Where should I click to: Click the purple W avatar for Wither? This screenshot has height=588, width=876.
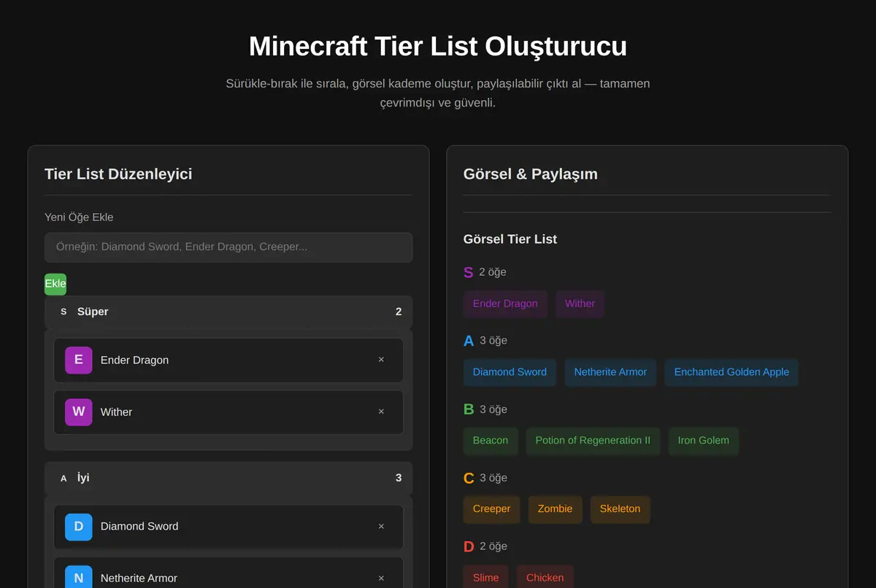pos(79,411)
